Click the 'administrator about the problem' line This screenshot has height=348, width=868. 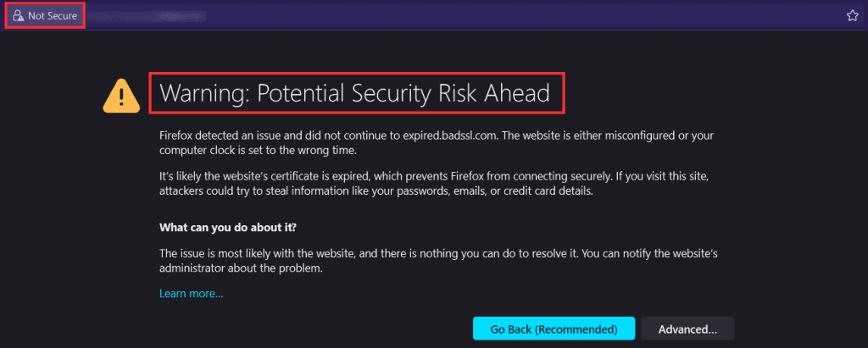pyautogui.click(x=240, y=269)
